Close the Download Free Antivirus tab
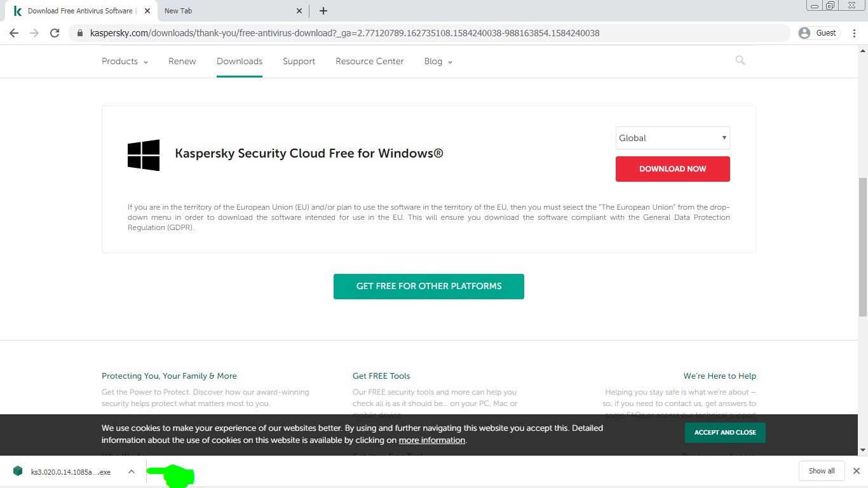Image resolution: width=868 pixels, height=488 pixels. click(147, 11)
